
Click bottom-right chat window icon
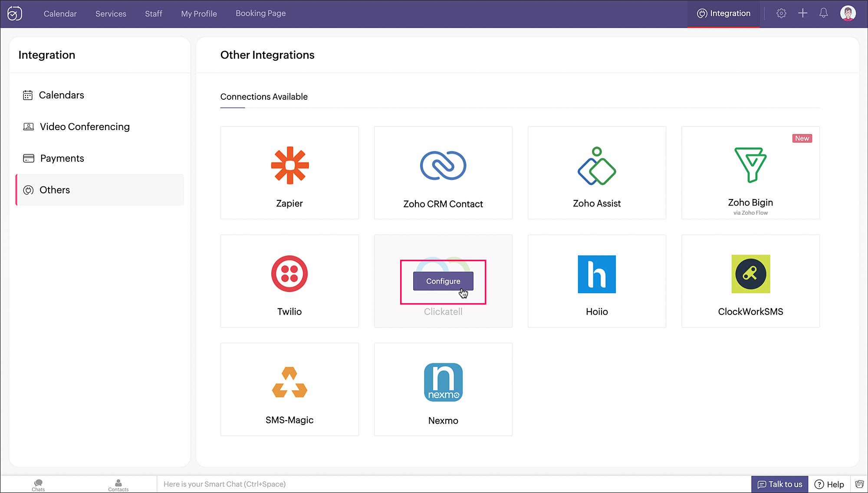click(859, 484)
